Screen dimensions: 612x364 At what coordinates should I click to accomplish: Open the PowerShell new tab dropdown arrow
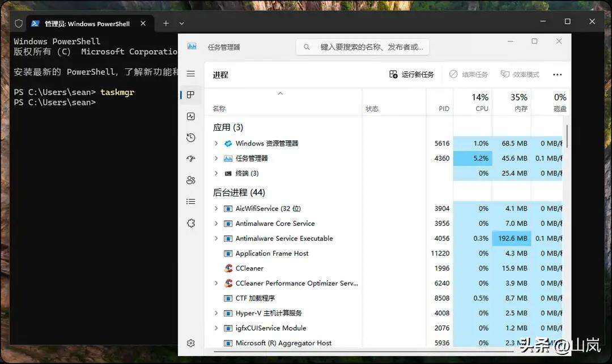point(182,23)
